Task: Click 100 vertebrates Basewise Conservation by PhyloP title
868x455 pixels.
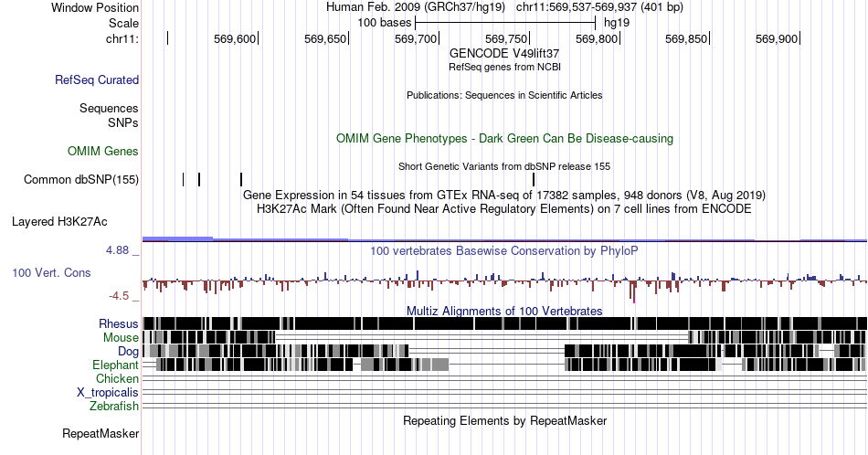Action: click(x=504, y=250)
